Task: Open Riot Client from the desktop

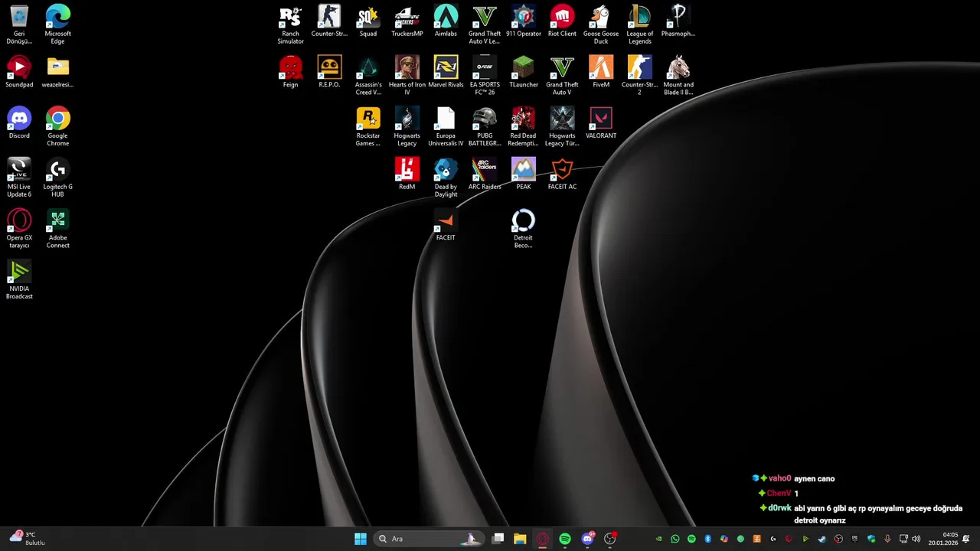Action: (562, 21)
